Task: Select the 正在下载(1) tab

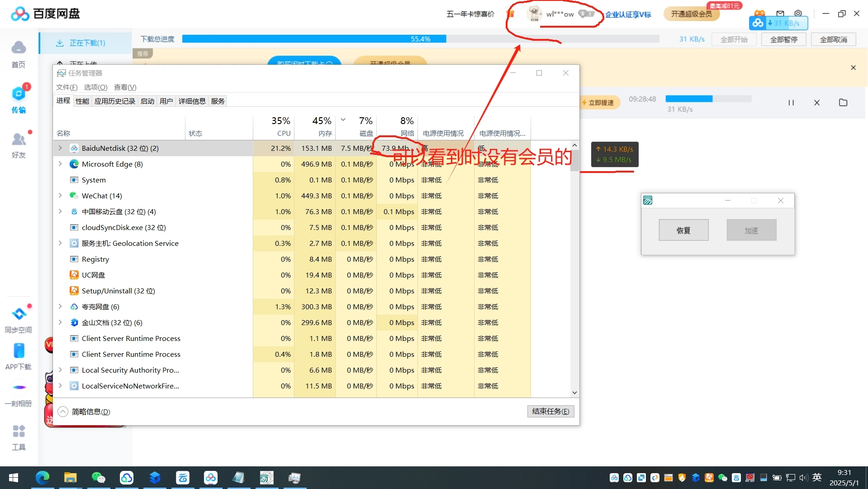Action: click(x=86, y=43)
